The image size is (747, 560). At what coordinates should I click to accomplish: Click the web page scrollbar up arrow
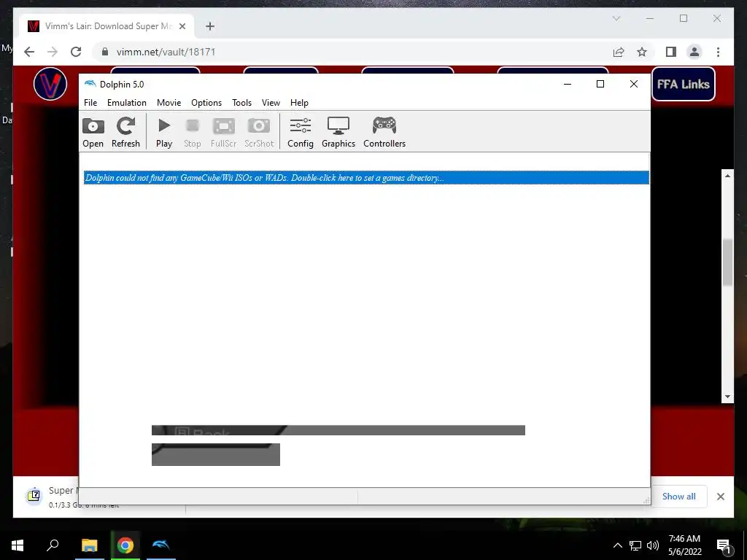pos(727,176)
